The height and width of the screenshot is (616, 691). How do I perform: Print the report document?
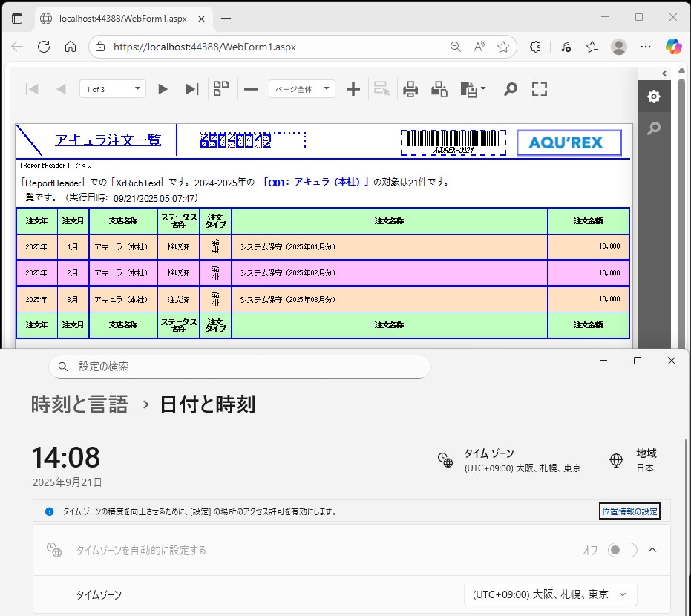point(410,89)
